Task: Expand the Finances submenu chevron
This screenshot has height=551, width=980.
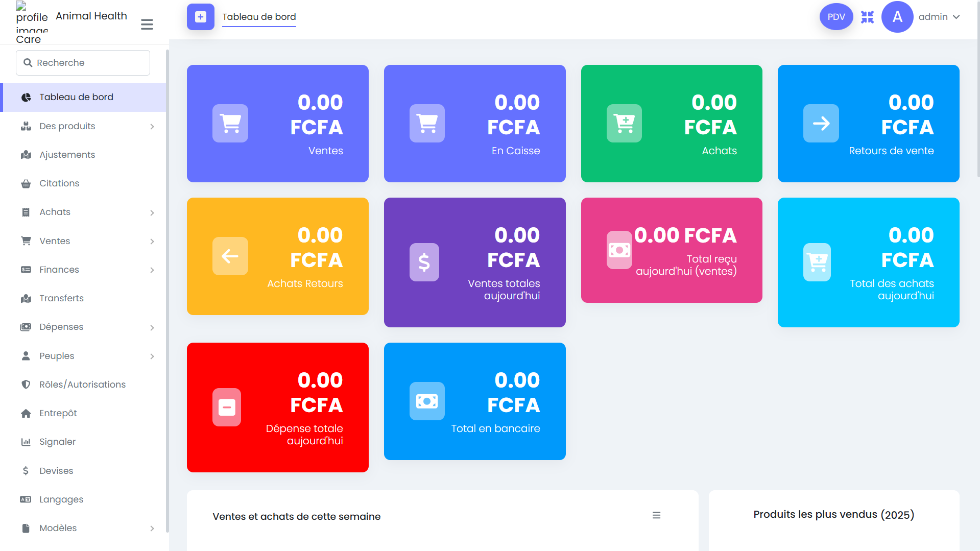Action: pos(152,270)
